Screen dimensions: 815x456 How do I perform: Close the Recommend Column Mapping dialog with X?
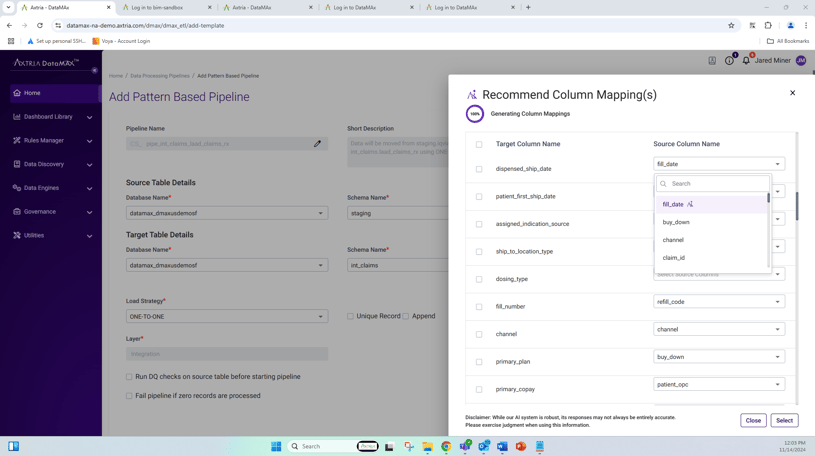point(792,93)
